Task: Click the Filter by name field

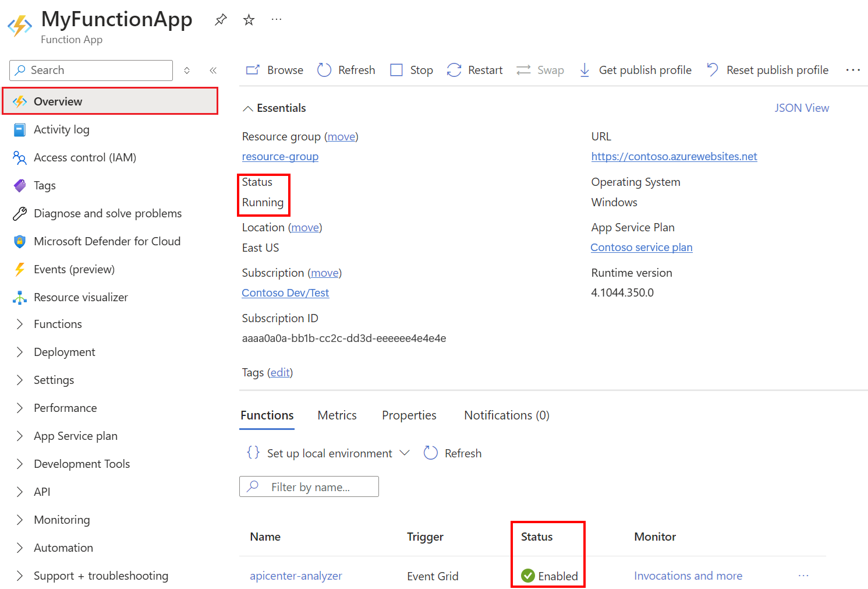Action: click(x=309, y=486)
